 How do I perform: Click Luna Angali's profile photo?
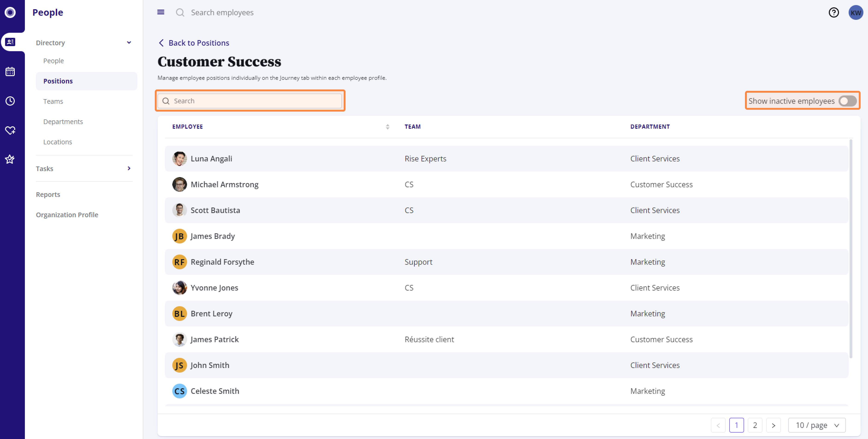pos(179,158)
